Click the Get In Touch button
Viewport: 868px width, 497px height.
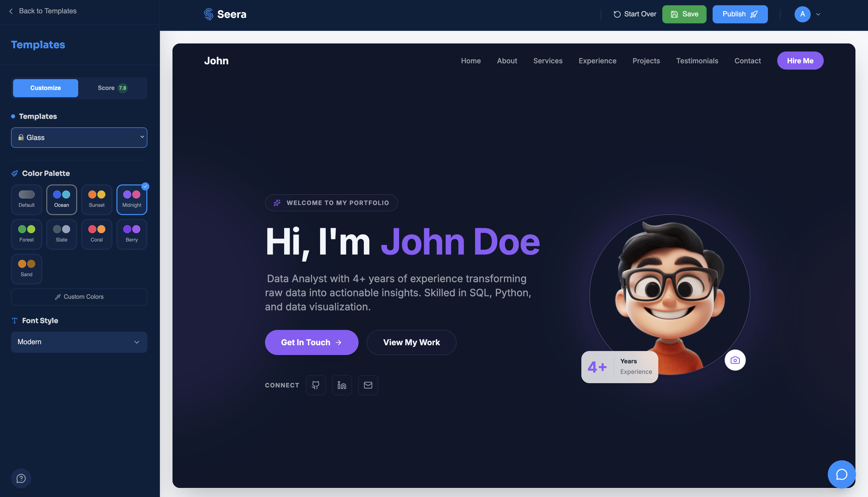point(312,342)
